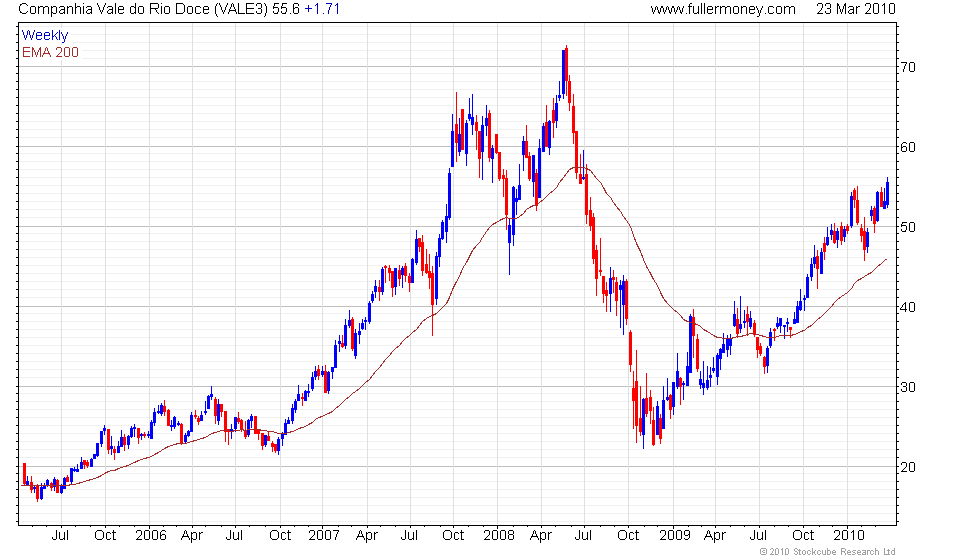The height and width of the screenshot is (560, 980).
Task: Click the 70 price axis label
Action: point(908,68)
